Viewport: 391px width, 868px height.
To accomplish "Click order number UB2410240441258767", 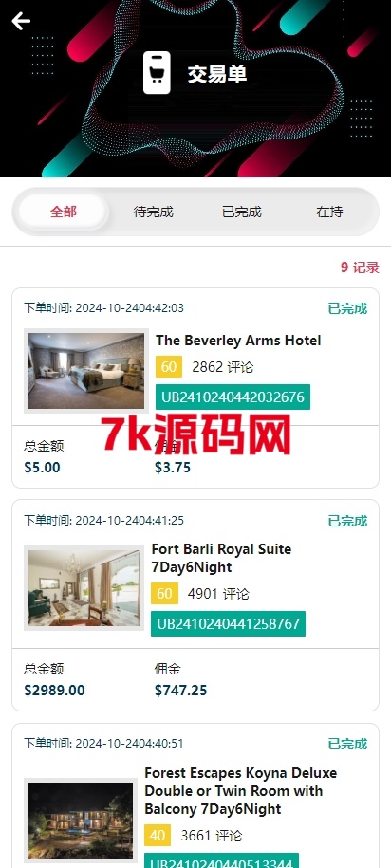I will pos(228,624).
